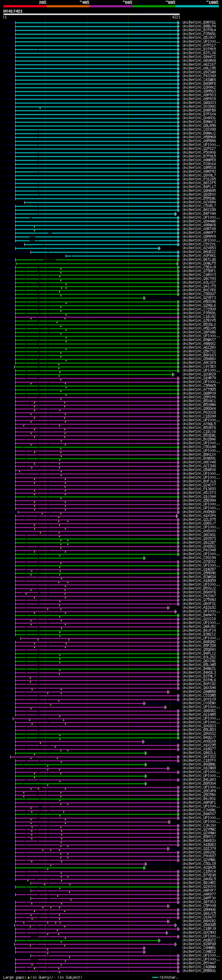Screen dimensions: 222x980
Task: Select the UniRef100_Q862L1 label
Action: (199, 753)
